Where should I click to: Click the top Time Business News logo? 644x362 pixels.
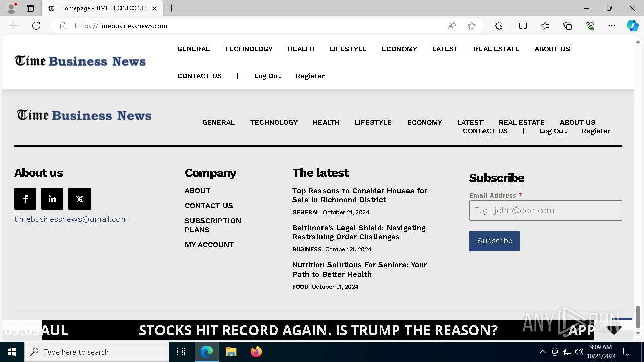[80, 61]
